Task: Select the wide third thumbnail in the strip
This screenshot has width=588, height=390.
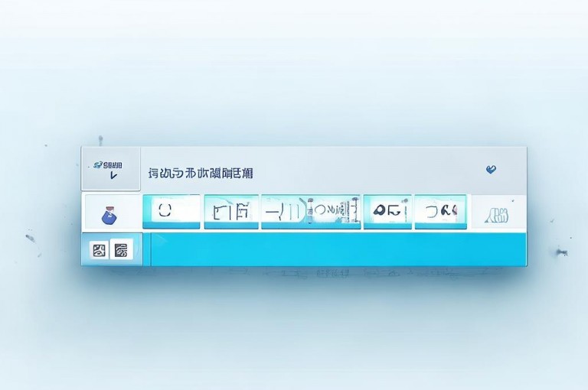Action: click(311, 212)
